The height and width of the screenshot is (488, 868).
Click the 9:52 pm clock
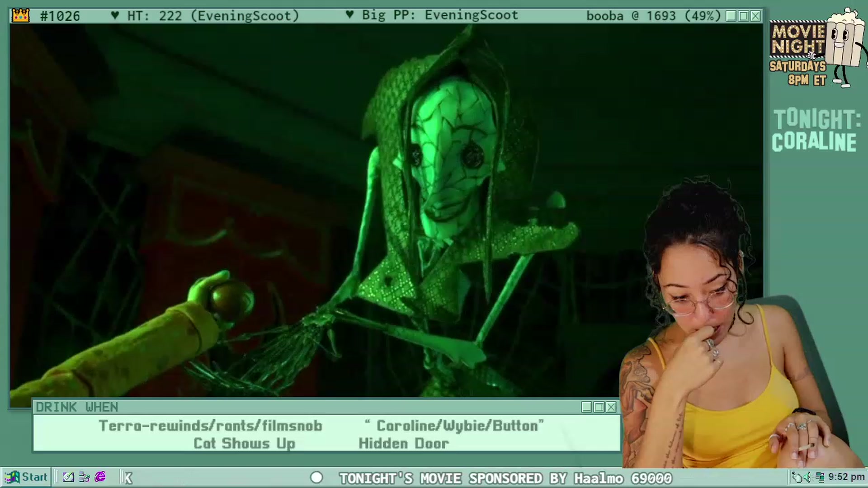pos(846,477)
